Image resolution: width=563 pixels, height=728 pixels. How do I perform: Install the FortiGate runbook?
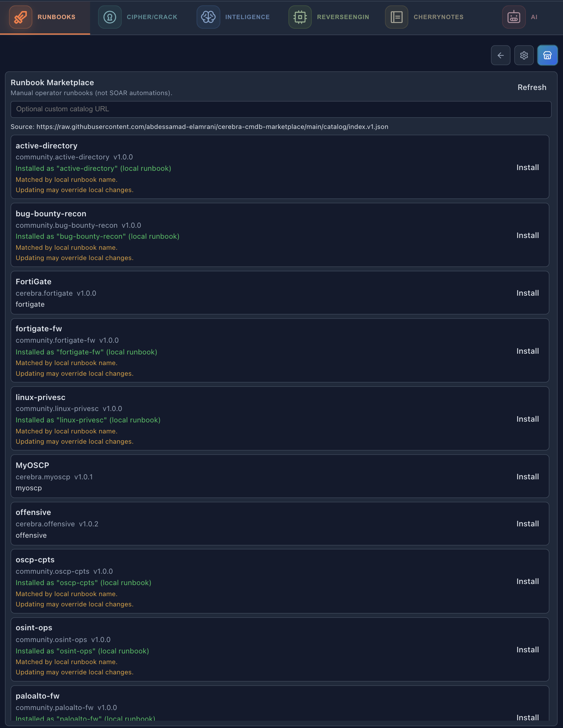[527, 293]
